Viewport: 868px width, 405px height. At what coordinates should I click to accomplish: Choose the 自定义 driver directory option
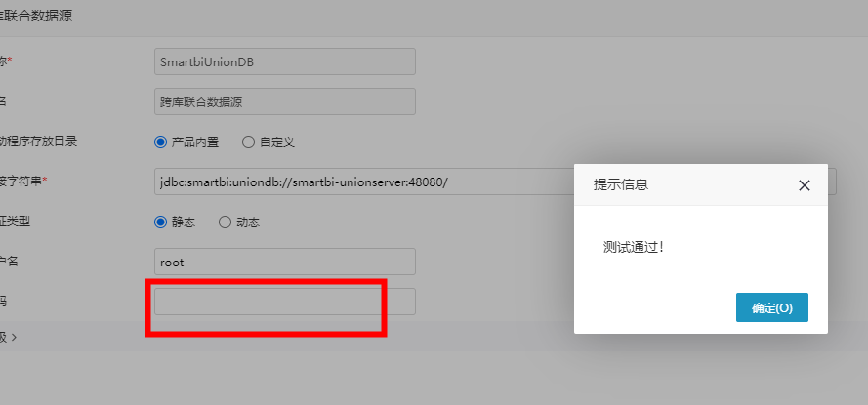[249, 142]
